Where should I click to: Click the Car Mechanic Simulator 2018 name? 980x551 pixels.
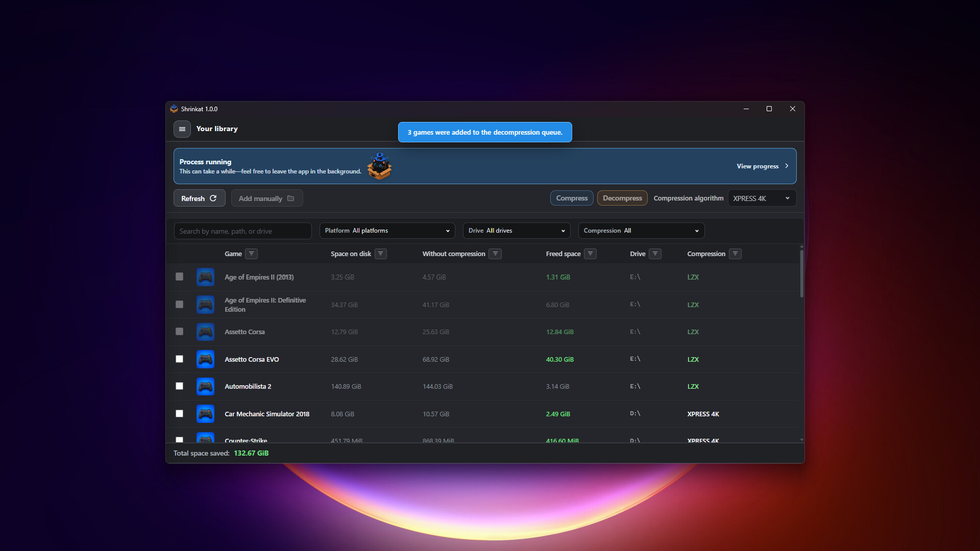tap(267, 414)
